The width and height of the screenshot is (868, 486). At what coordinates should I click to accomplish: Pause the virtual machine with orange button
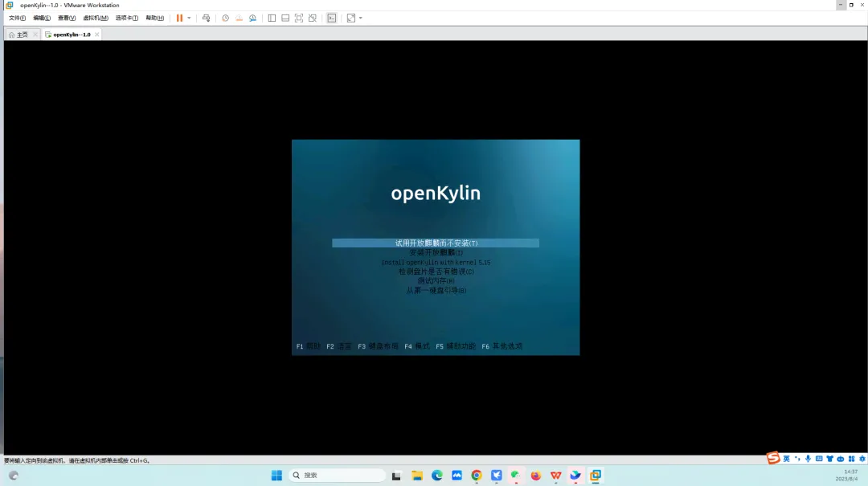(x=179, y=18)
